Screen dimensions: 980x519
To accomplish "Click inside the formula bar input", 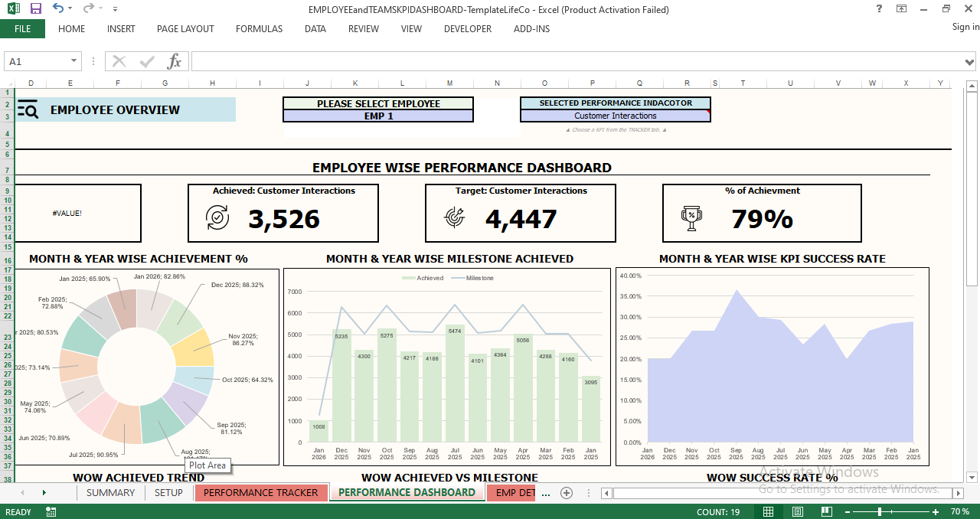I will tap(577, 61).
